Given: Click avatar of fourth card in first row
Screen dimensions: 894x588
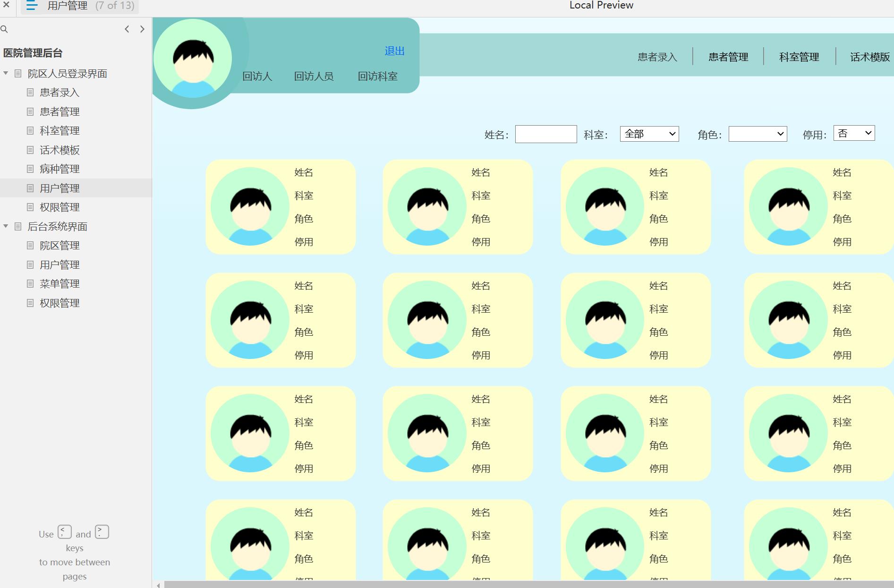Looking at the screenshot, I should (789, 206).
